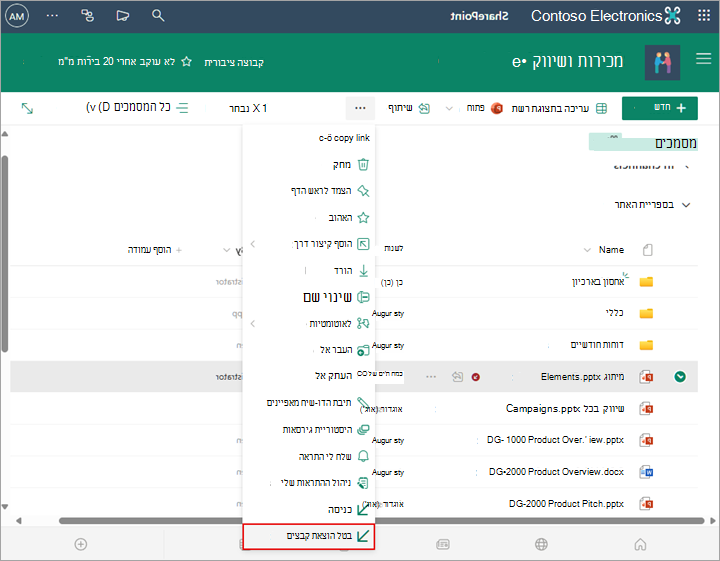Viewport: 720px width, 561px height.
Task: Select Delete (מחק) in the context menu
Action: point(309,164)
